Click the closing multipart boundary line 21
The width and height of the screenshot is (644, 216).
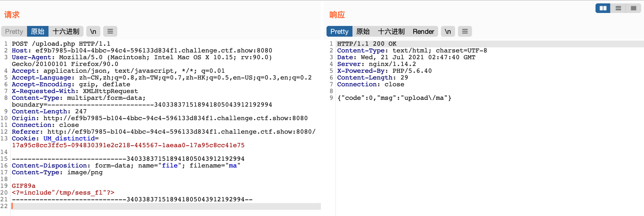pyautogui.click(x=132, y=199)
